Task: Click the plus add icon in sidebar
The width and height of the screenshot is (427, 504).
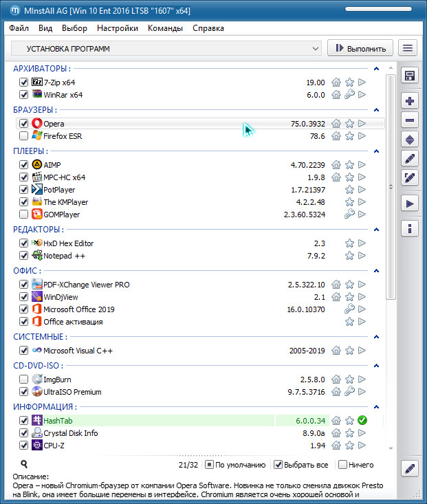Action: tap(410, 101)
